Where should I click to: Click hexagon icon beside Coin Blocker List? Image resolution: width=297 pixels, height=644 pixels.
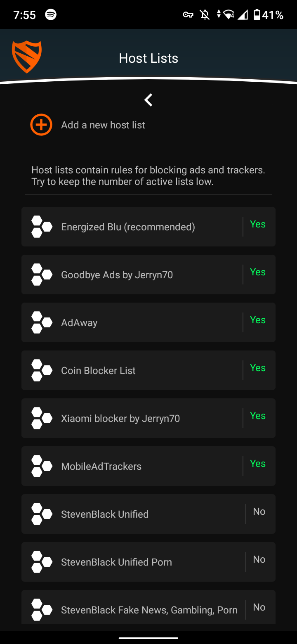tap(42, 370)
